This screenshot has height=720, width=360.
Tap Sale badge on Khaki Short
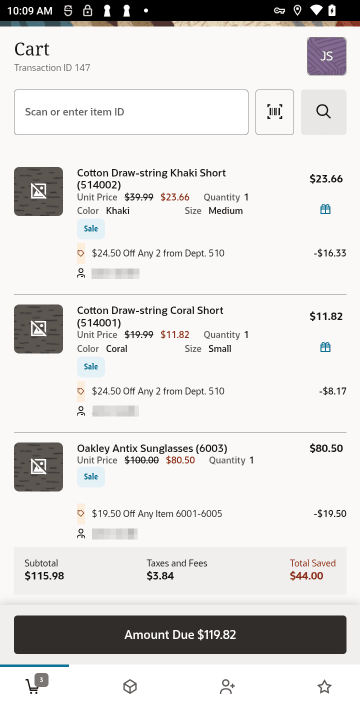pos(91,229)
